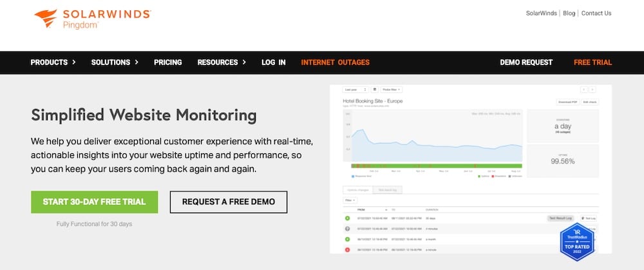This screenshot has height=270, width=644.
Task: Click the red down-status icon in last row
Action: (348, 248)
